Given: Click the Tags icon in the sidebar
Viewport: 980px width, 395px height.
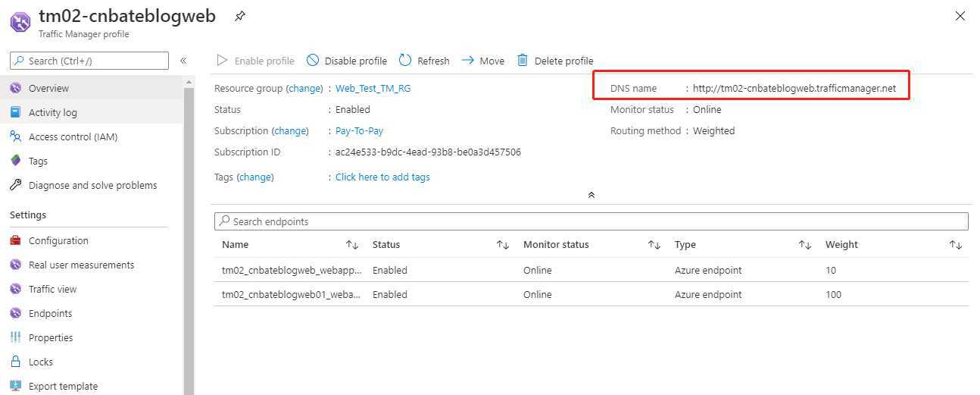Looking at the screenshot, I should (15, 161).
